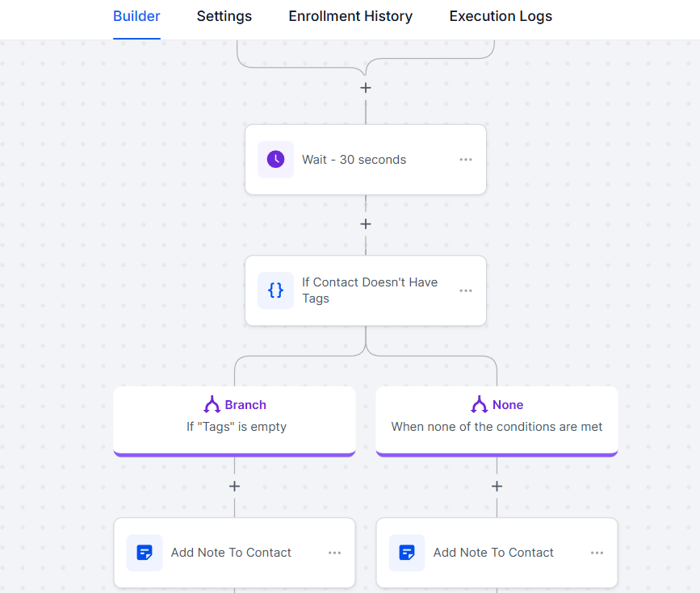Open the right Add Note To Contact options menu
Screen dimensions: 700x593
pos(597,553)
